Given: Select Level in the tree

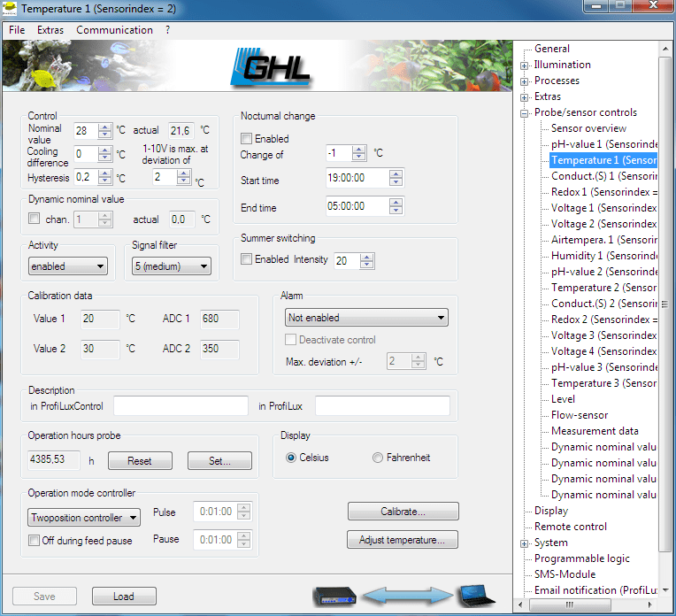Looking at the screenshot, I should tap(563, 399).
